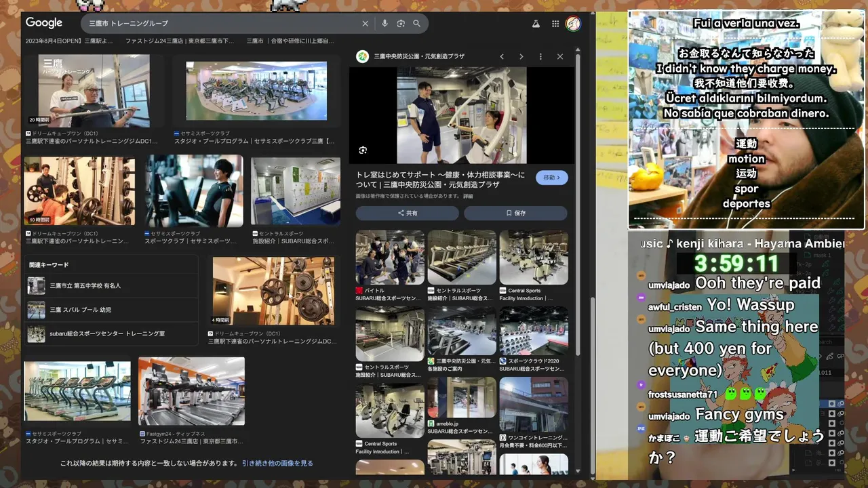Open the トレ室はじめてサポート title link

coord(440,180)
